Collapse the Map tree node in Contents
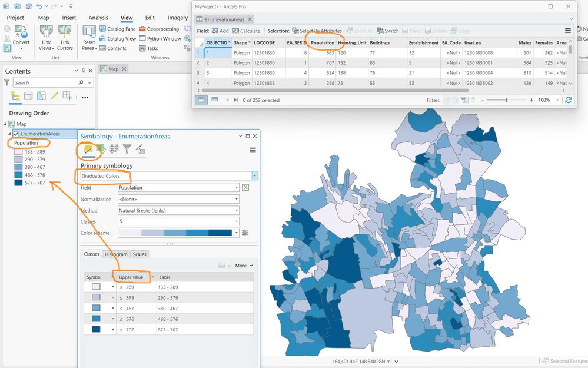588x368 pixels. coord(5,124)
